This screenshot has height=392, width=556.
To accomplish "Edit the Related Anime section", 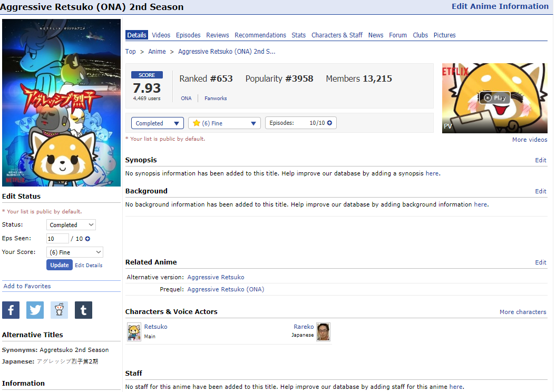I will click(x=540, y=262).
